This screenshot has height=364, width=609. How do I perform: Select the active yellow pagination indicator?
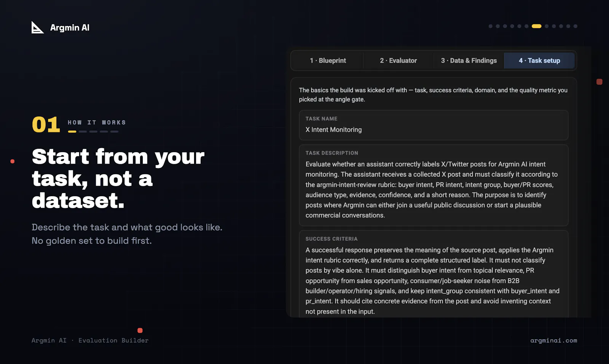click(537, 26)
